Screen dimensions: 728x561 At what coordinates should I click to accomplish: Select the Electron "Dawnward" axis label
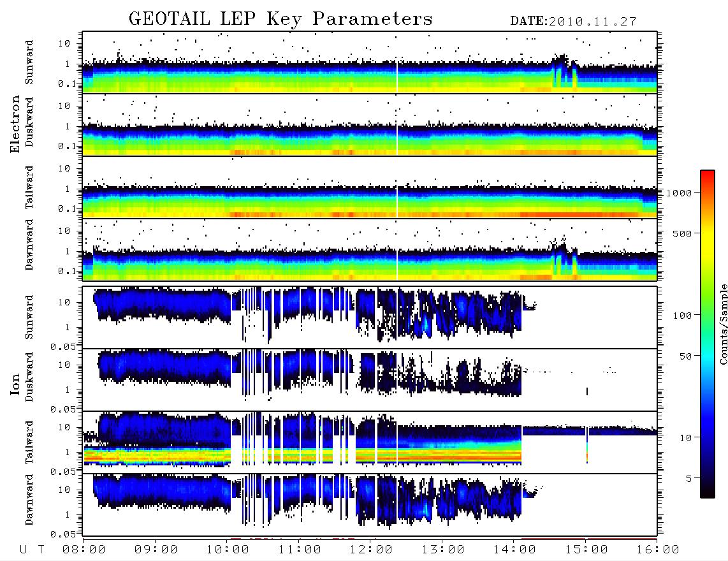[x=29, y=245]
